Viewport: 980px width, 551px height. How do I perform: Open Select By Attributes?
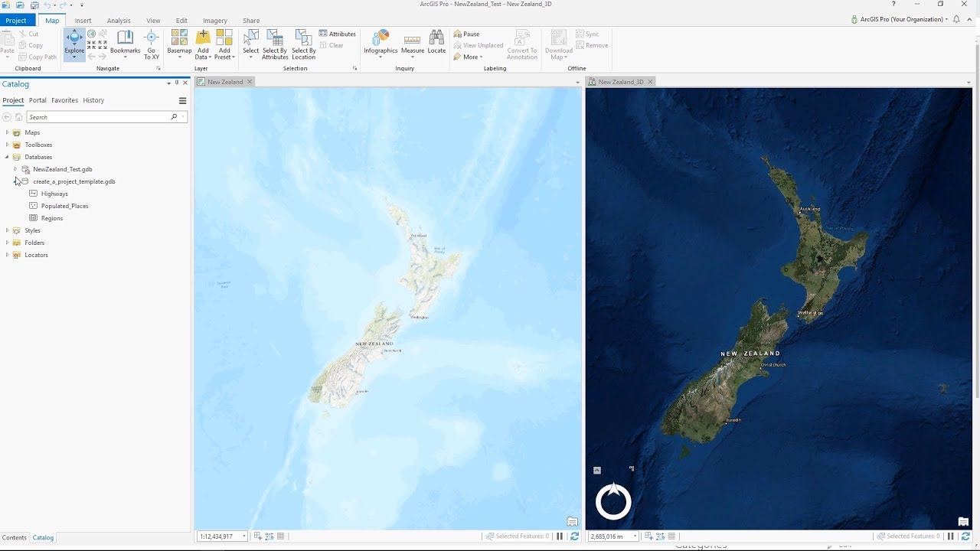(275, 44)
